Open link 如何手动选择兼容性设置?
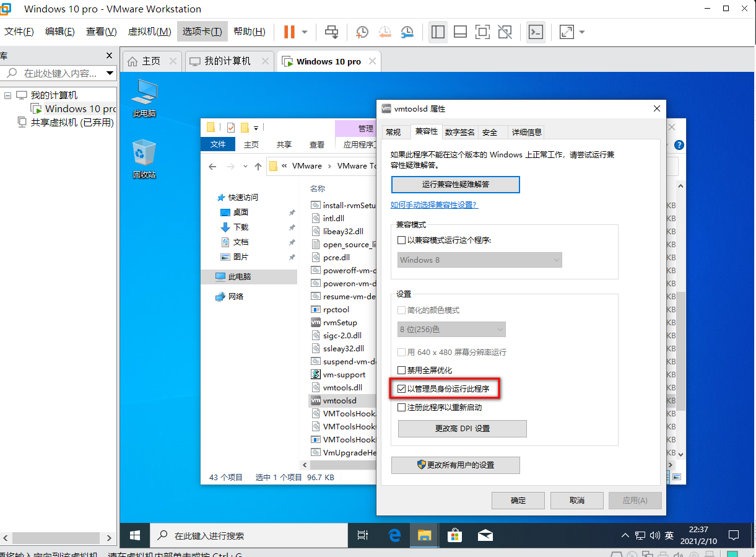This screenshot has height=557, width=756. pyautogui.click(x=434, y=204)
